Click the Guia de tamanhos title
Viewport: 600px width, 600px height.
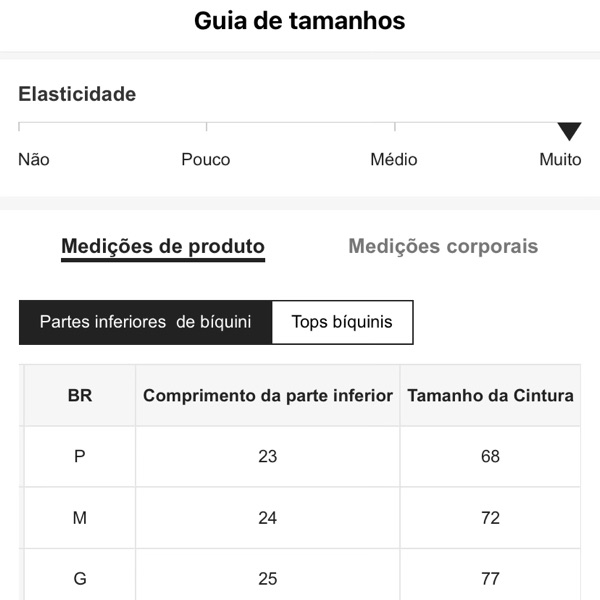coord(300,21)
